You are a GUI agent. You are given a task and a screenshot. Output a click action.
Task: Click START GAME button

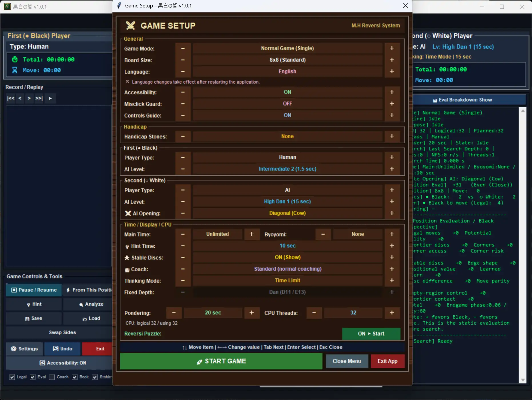(x=221, y=361)
